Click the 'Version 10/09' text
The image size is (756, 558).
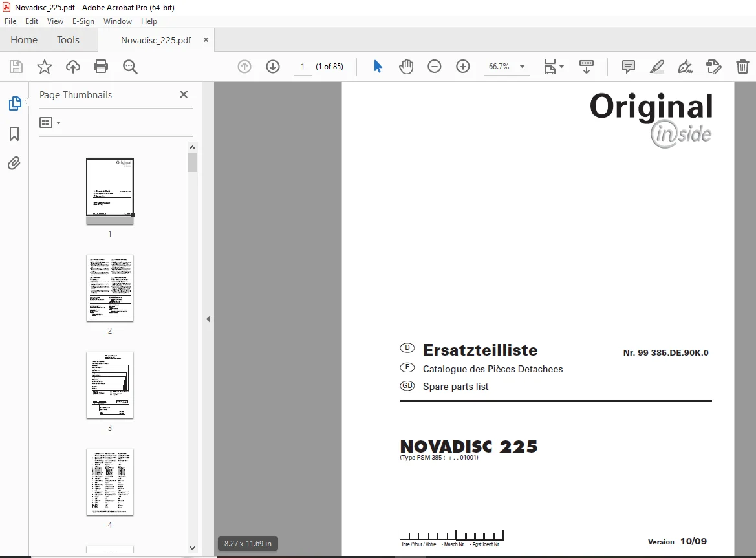(677, 541)
